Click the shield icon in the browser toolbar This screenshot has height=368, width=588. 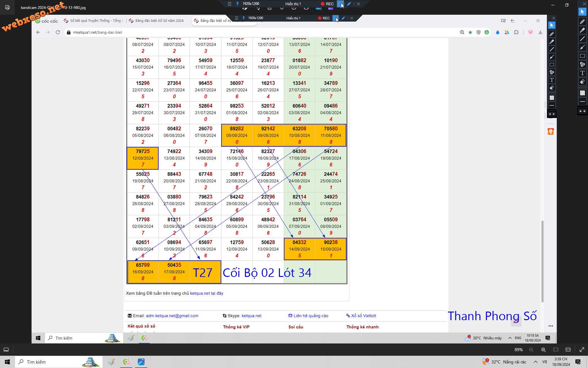click(478, 32)
